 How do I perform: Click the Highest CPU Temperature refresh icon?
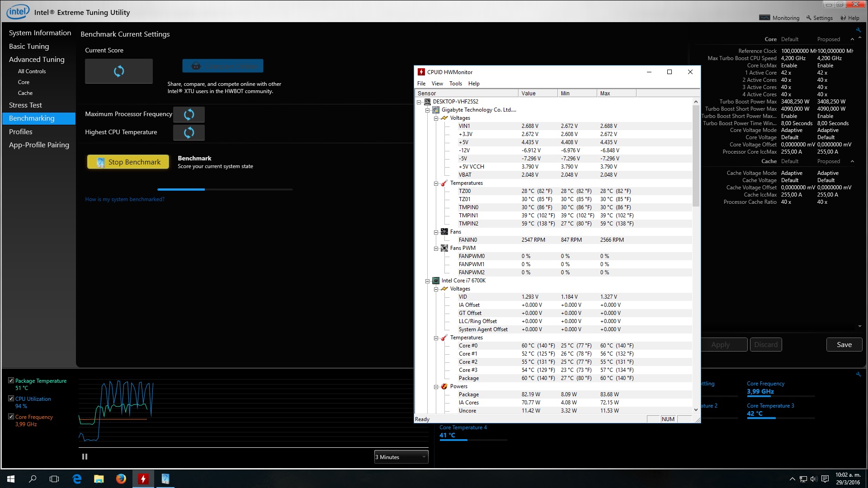click(189, 132)
